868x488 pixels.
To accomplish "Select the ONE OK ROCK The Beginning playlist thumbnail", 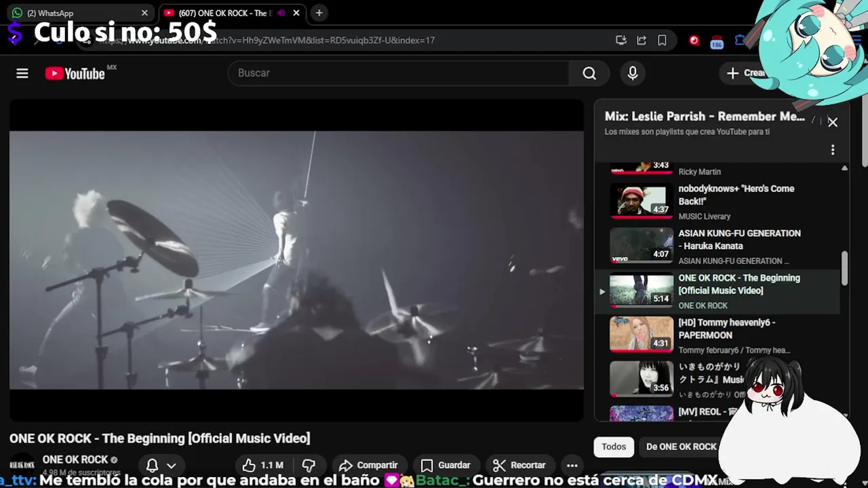I will pyautogui.click(x=641, y=290).
